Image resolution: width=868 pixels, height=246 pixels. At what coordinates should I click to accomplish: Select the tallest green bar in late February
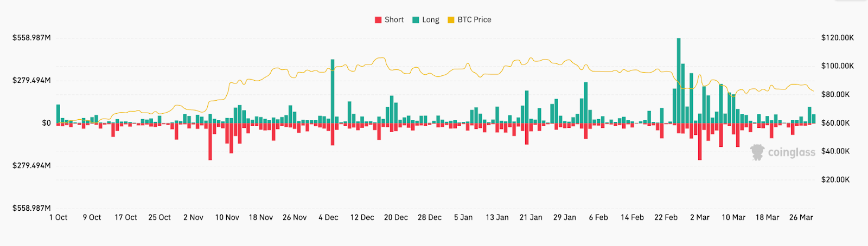coord(678,80)
